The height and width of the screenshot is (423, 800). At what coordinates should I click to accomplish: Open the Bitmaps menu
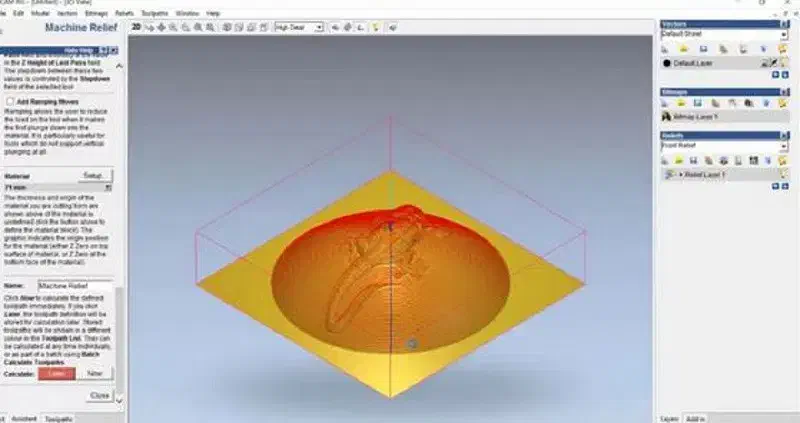tap(96, 13)
